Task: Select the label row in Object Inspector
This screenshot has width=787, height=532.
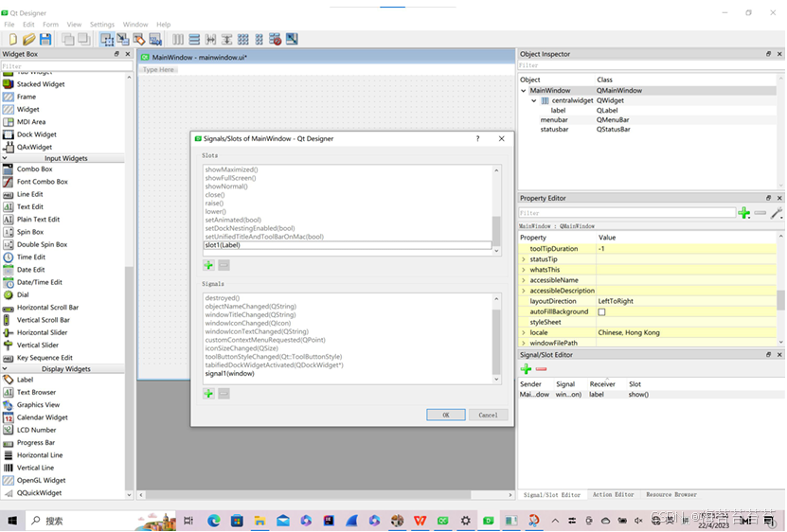Action: pyautogui.click(x=648, y=110)
